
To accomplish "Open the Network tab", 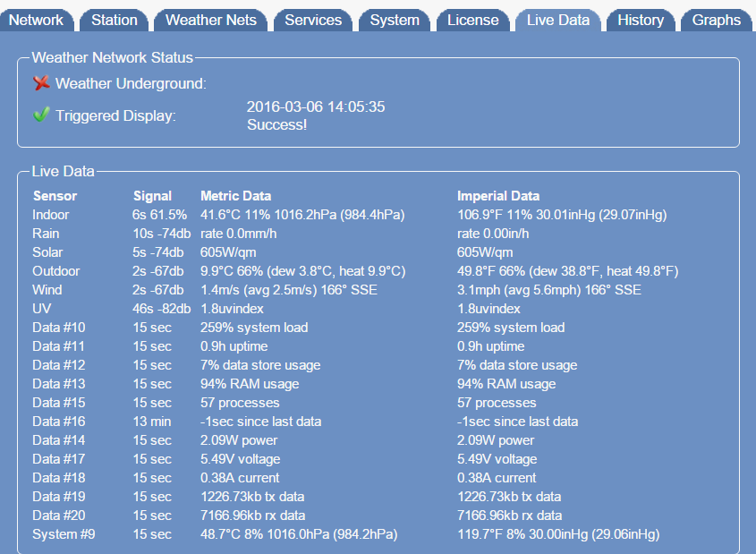I will (36, 20).
